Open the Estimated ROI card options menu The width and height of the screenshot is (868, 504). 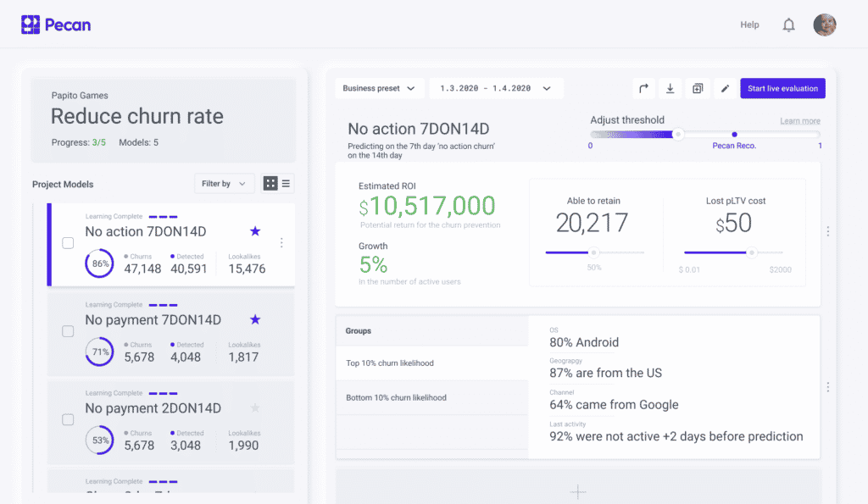828,231
